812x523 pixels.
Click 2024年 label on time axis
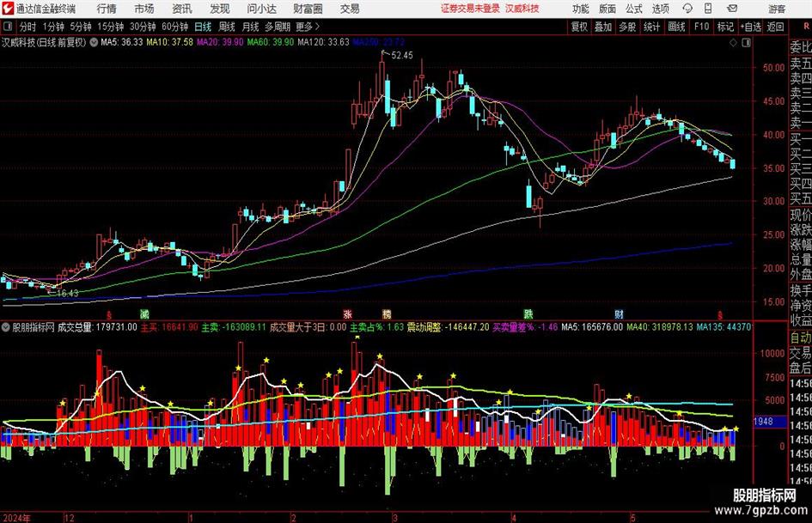click(16, 518)
